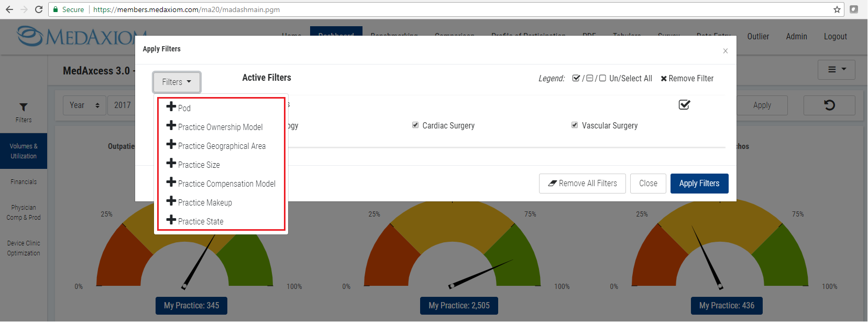This screenshot has height=322, width=868.
Task: Click the reset circular arrow icon
Action: [x=829, y=105]
